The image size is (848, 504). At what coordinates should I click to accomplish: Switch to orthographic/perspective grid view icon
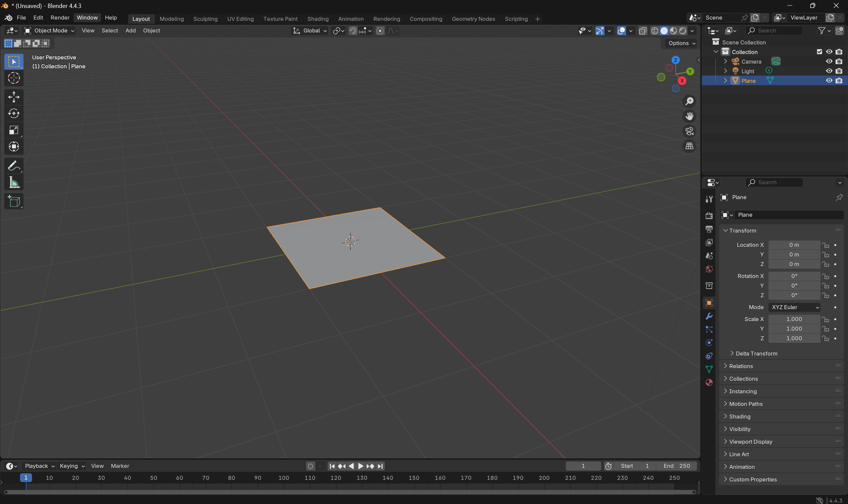[x=689, y=146]
